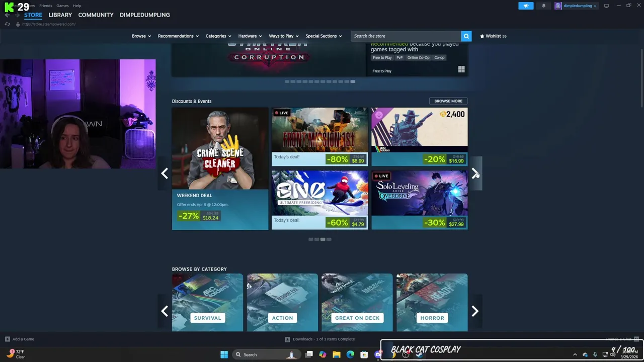Show hidden system tray icons
644x362 pixels.
point(575,354)
